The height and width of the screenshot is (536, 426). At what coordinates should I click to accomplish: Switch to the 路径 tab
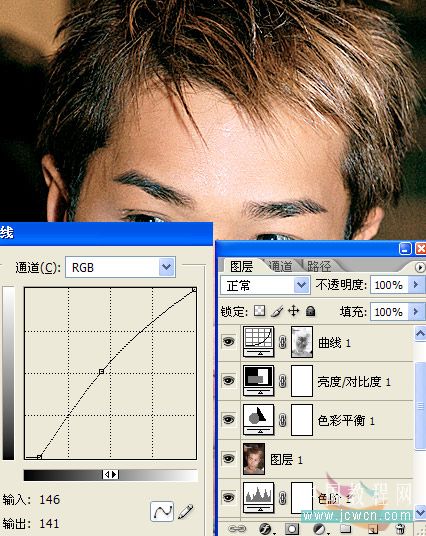[319, 266]
